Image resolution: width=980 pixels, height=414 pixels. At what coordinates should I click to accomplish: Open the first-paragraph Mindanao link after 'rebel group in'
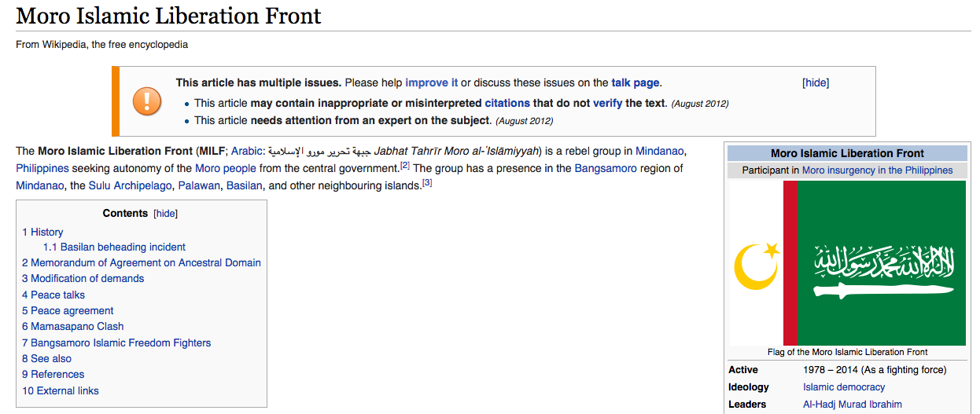[x=660, y=151]
